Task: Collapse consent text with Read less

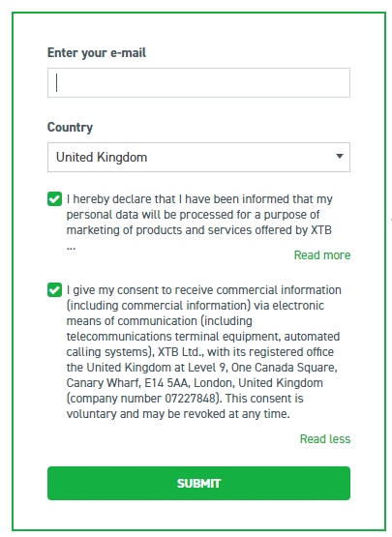Action: coord(325,439)
